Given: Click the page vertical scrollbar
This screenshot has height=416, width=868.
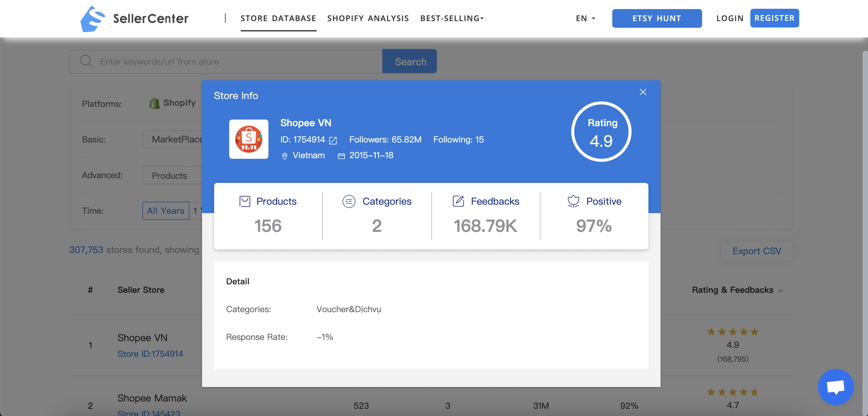Looking at the screenshot, I should [865, 233].
